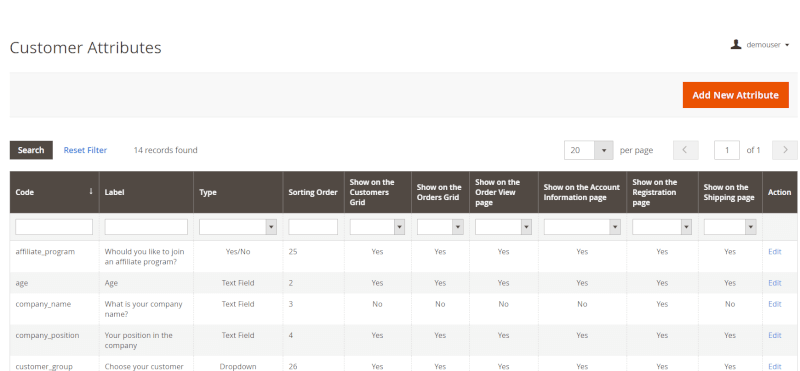Sort by the Code column header

pyautogui.click(x=55, y=192)
